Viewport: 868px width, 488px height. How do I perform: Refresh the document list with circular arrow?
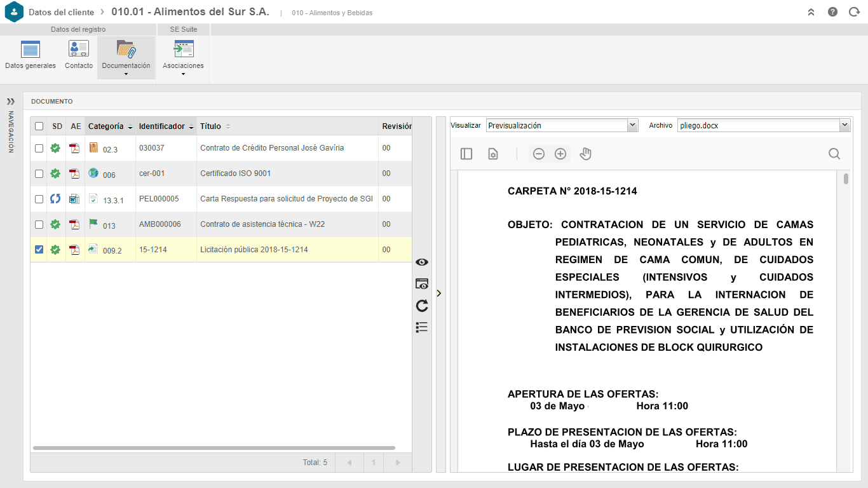pos(422,306)
